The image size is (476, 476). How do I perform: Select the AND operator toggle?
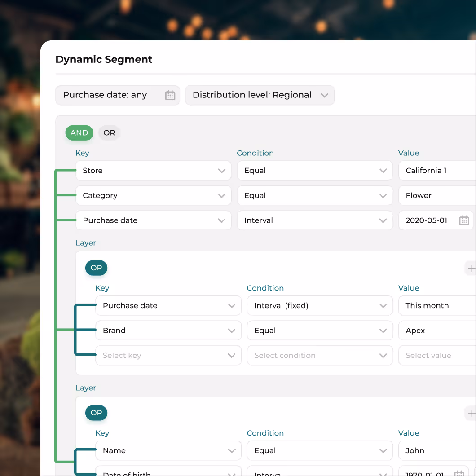79,132
